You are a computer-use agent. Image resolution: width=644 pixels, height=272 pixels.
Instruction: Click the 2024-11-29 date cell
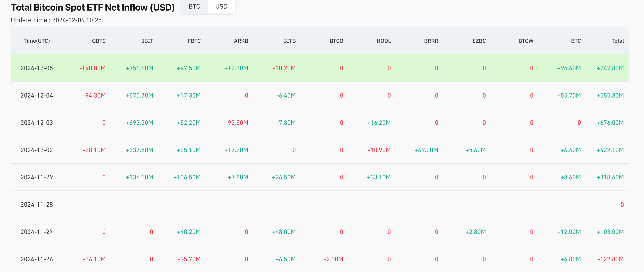37,177
